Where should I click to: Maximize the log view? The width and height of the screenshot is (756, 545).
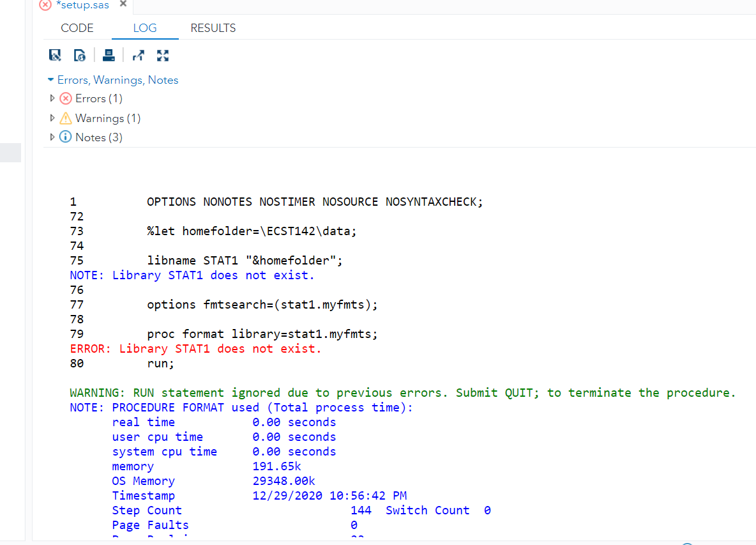point(163,55)
